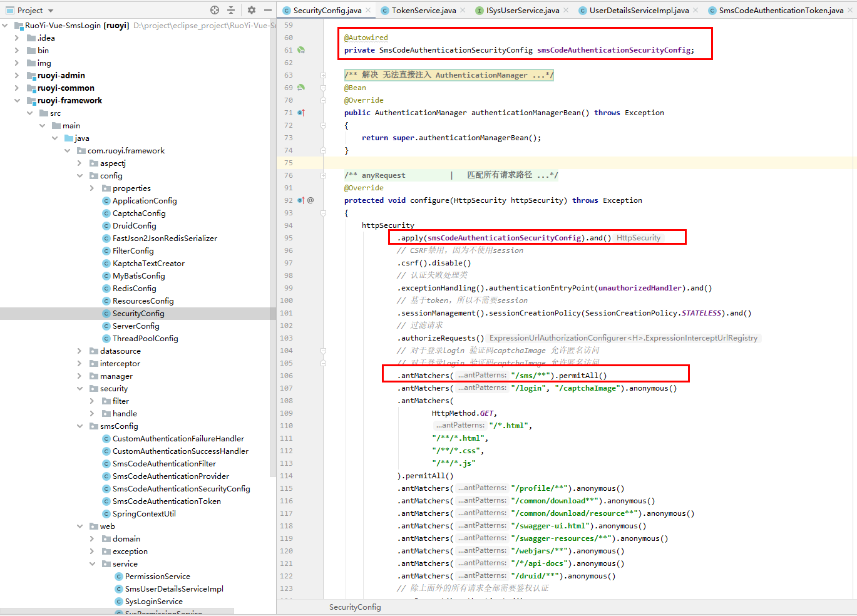Open CaptchaConfig class

tap(139, 213)
